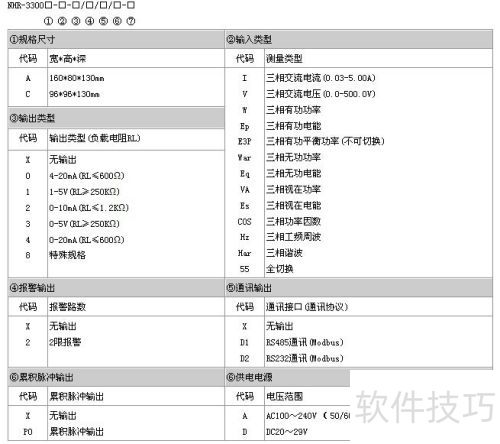Select the 2限报警 alarm option
Screen dimensions: 500x444
pyautogui.click(x=116, y=342)
